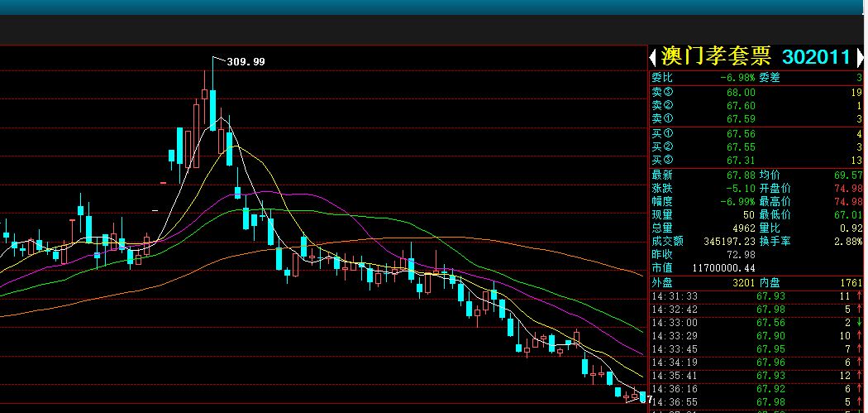
Task: Select sell level 卖③ price 68.00
Action: 741,93
